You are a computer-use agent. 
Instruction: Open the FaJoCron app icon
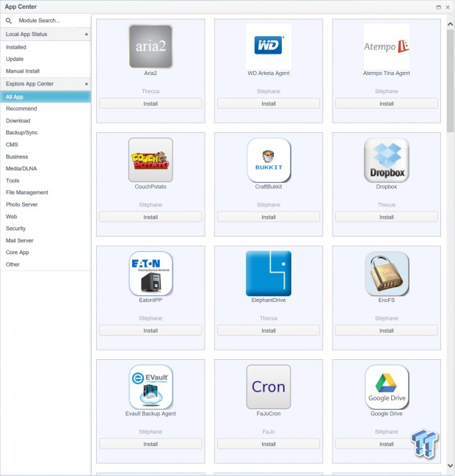click(269, 386)
